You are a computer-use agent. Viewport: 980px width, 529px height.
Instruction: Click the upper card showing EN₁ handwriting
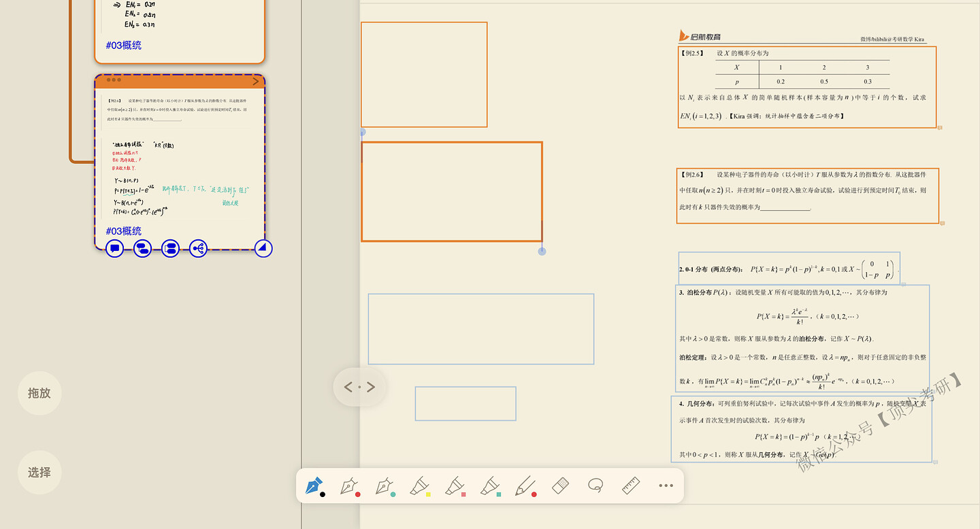pyautogui.click(x=179, y=31)
